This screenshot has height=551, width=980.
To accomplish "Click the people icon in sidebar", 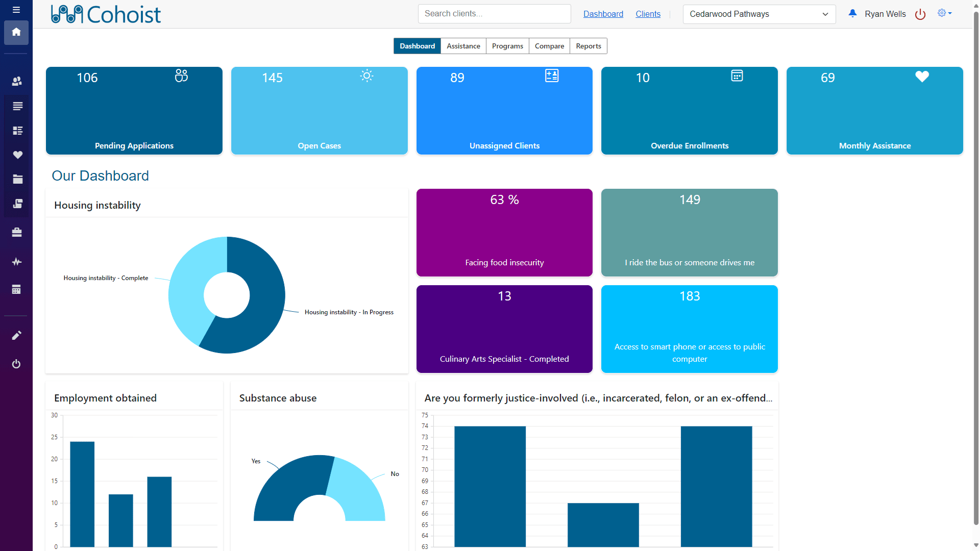I will click(x=17, y=81).
